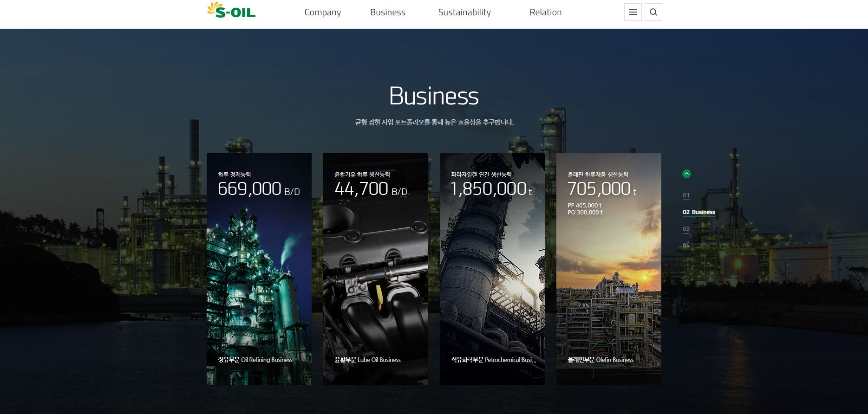
Task: Open the hamburger menu icon
Action: click(633, 12)
